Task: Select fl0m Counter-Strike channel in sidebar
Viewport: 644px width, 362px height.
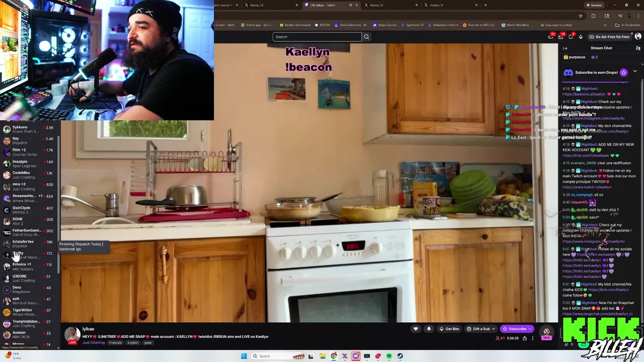Action: (x=29, y=152)
